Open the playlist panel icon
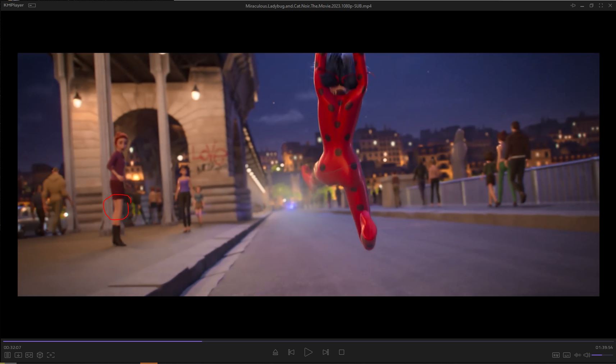Image resolution: width=616 pixels, height=364 pixels. pyautogui.click(x=7, y=355)
